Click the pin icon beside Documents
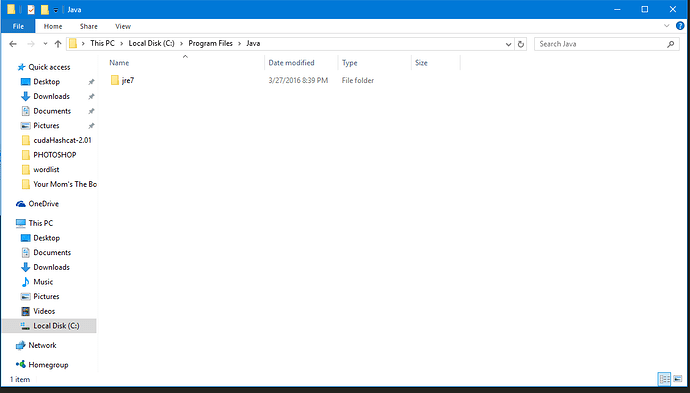The image size is (690, 393). click(91, 111)
